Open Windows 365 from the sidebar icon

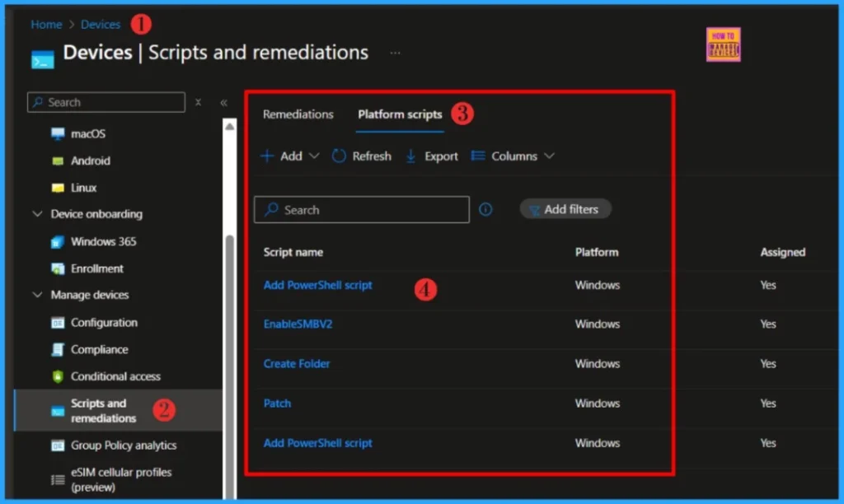coord(57,241)
